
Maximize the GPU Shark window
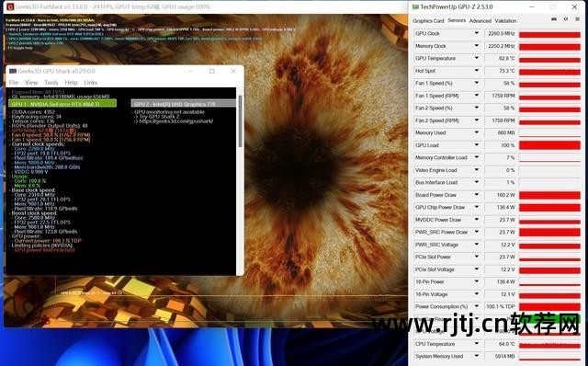tap(211, 71)
